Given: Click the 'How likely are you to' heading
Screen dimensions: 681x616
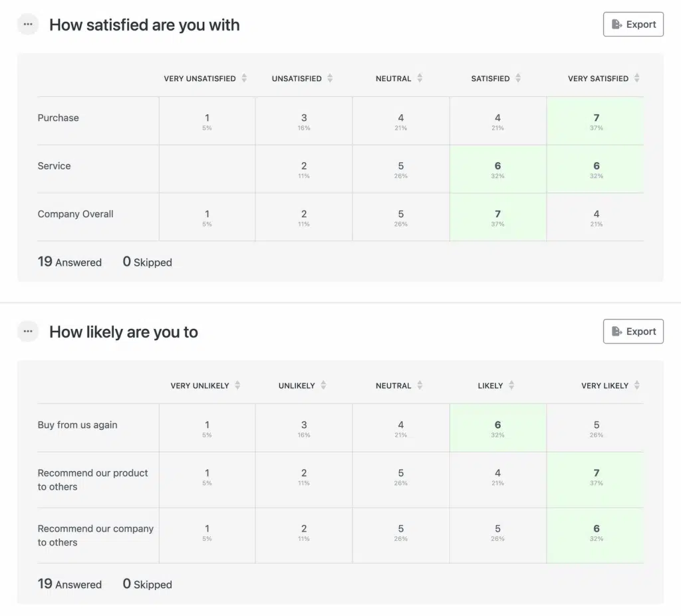Looking at the screenshot, I should click(x=124, y=332).
